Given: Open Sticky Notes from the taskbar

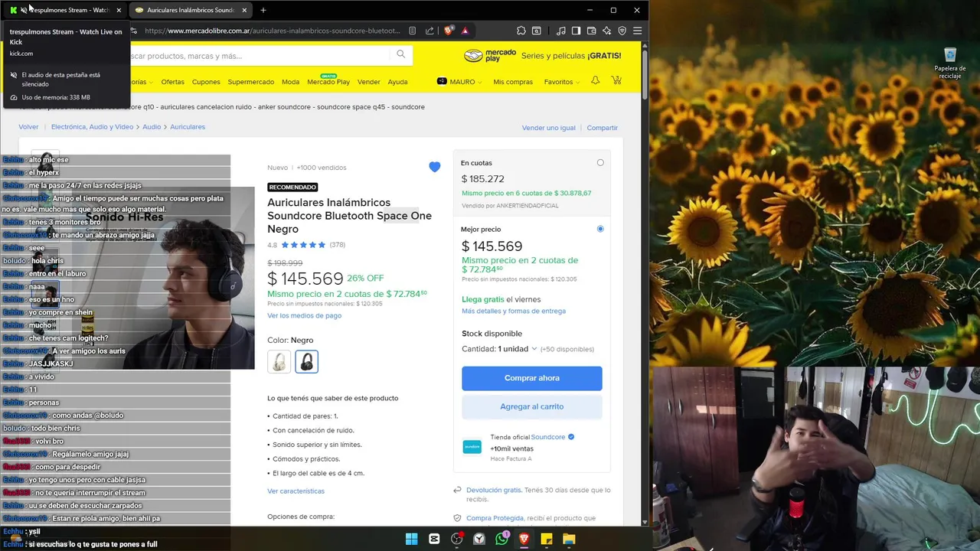Looking at the screenshot, I should click(547, 539).
